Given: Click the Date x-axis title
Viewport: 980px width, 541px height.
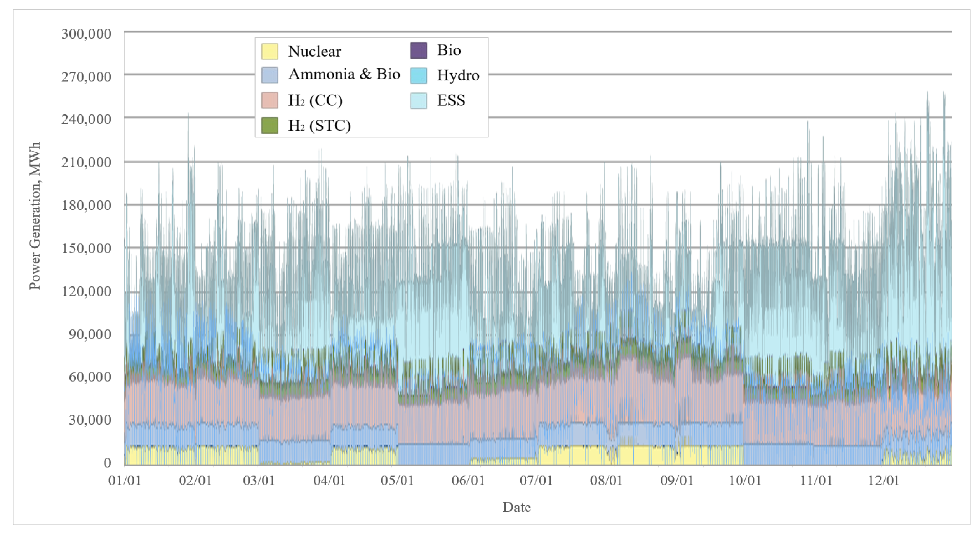Looking at the screenshot, I should [516, 507].
